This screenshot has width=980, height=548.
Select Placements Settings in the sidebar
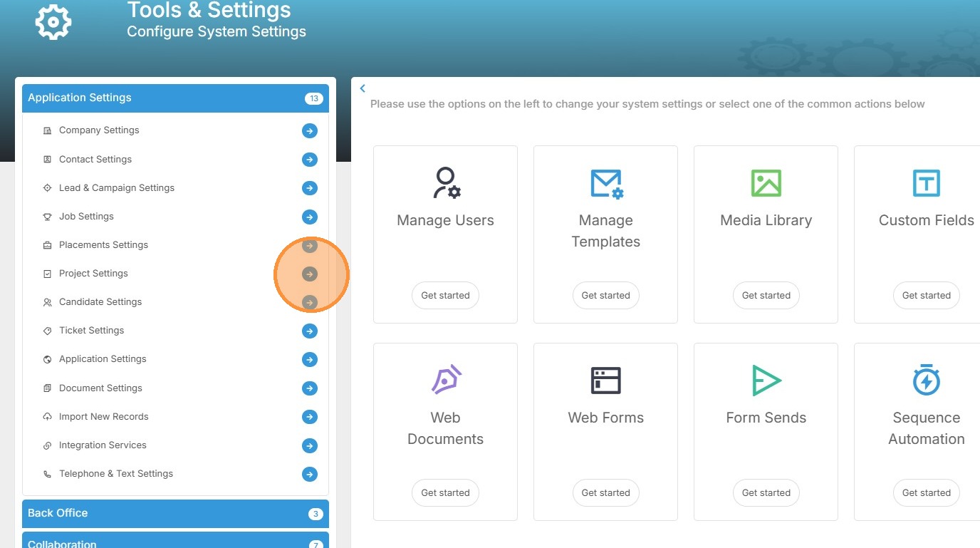103,245
